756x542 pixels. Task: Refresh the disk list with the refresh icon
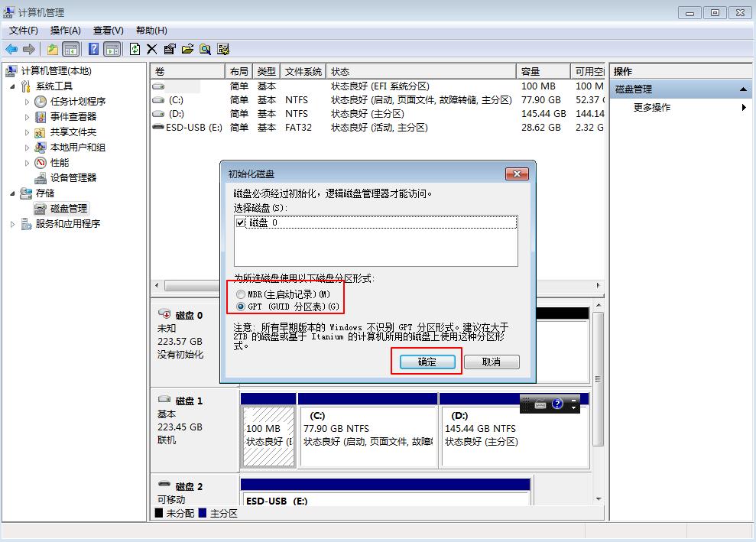click(x=135, y=49)
